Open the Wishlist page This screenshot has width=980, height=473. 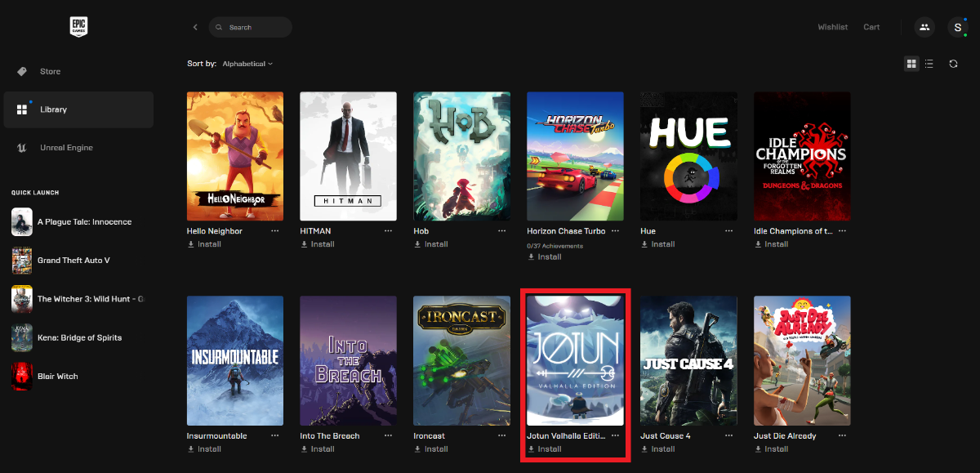click(833, 27)
